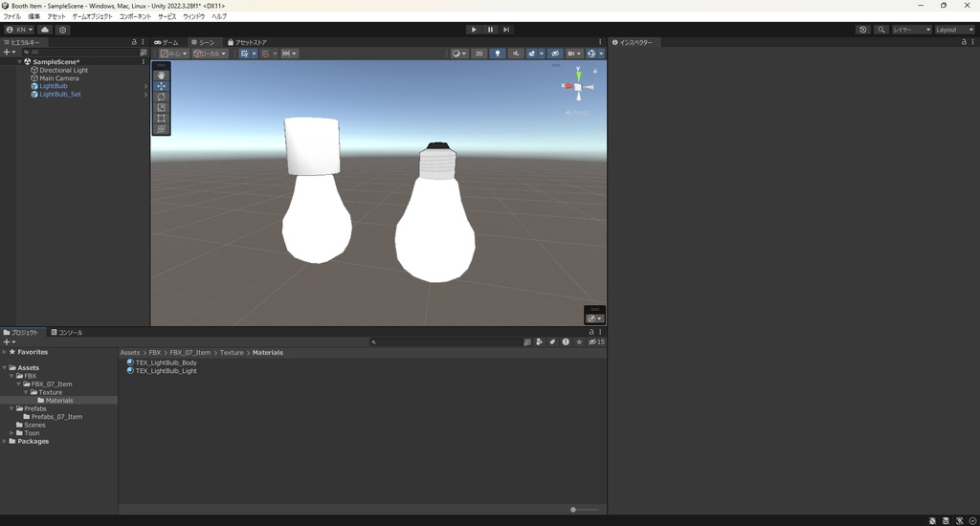Collapse SampleScene in hierarchy
Viewport: 980px width, 526px height.
point(19,62)
